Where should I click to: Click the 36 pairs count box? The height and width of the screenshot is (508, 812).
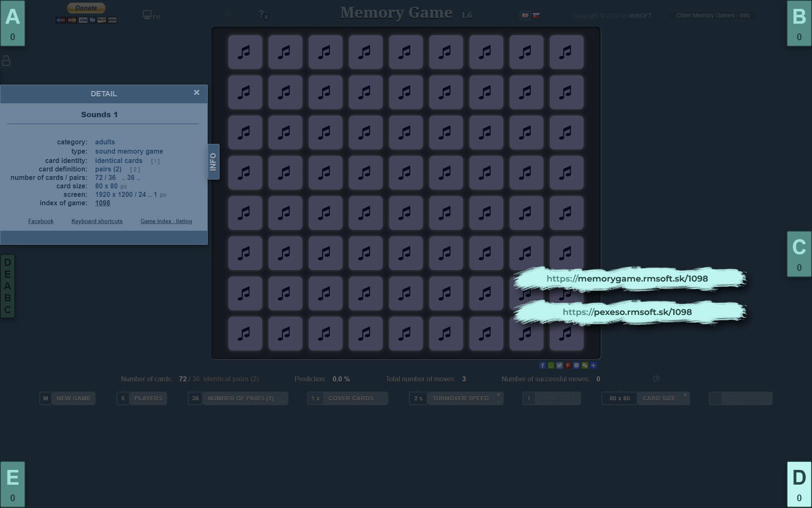coord(195,398)
